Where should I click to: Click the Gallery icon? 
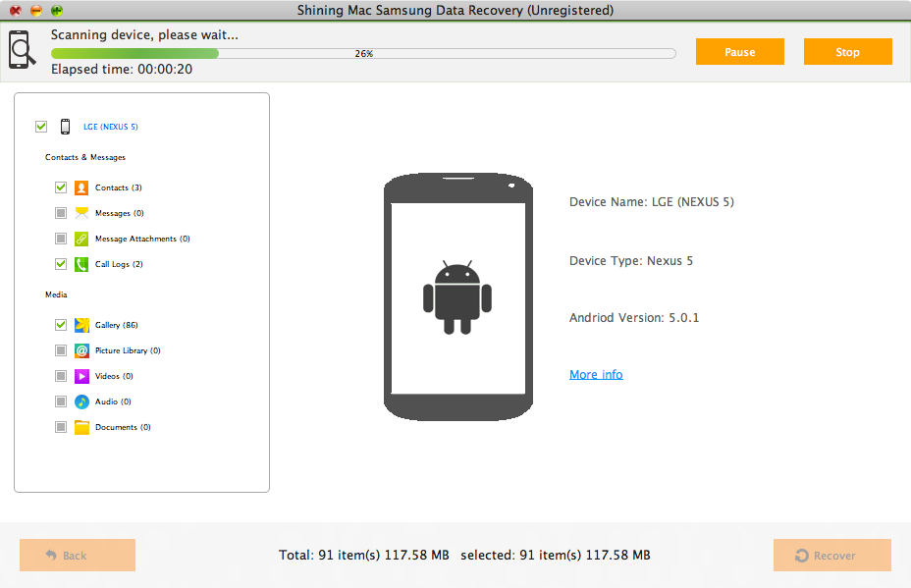[x=81, y=325]
